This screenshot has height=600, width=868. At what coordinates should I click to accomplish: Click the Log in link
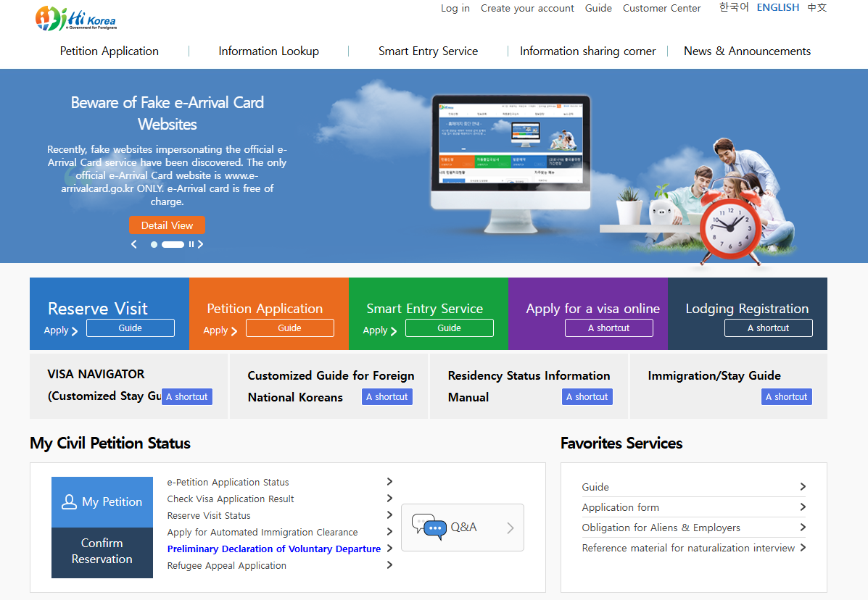click(455, 8)
